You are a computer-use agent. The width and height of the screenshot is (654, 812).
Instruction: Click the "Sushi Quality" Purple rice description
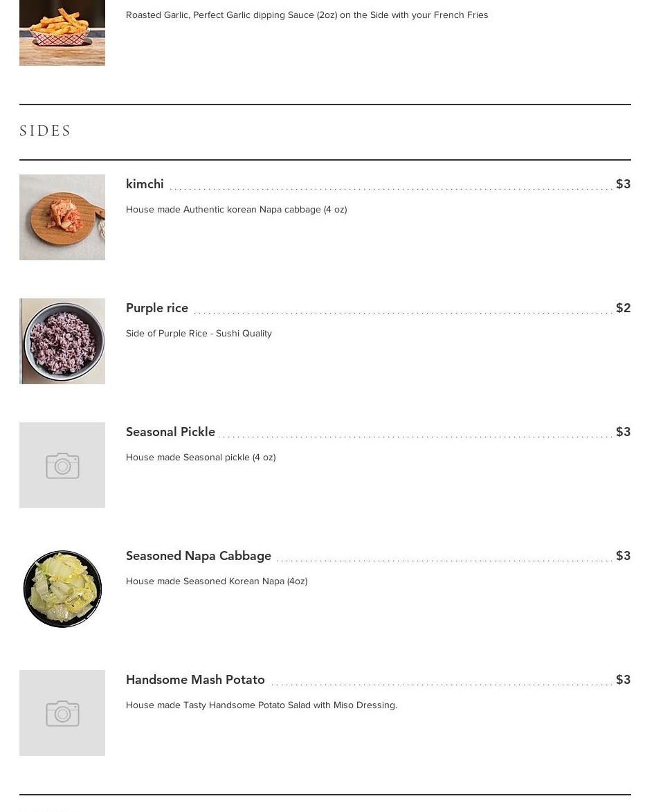pyautogui.click(x=199, y=333)
